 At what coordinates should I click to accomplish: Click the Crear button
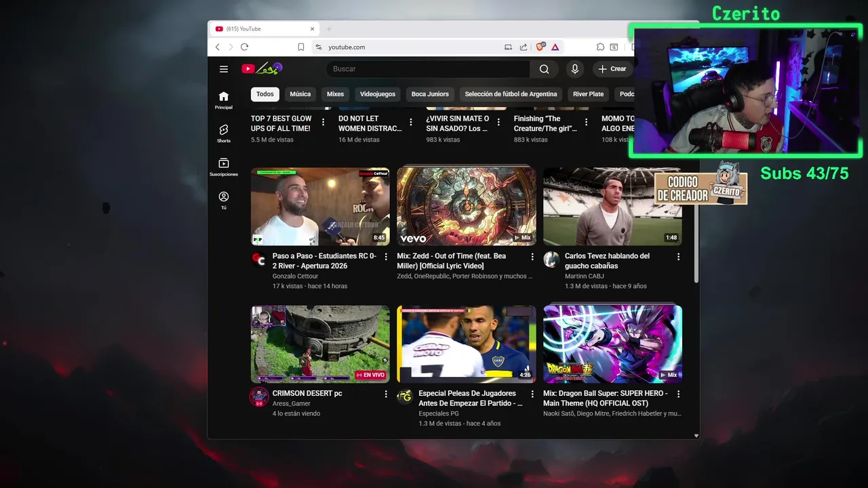612,68
